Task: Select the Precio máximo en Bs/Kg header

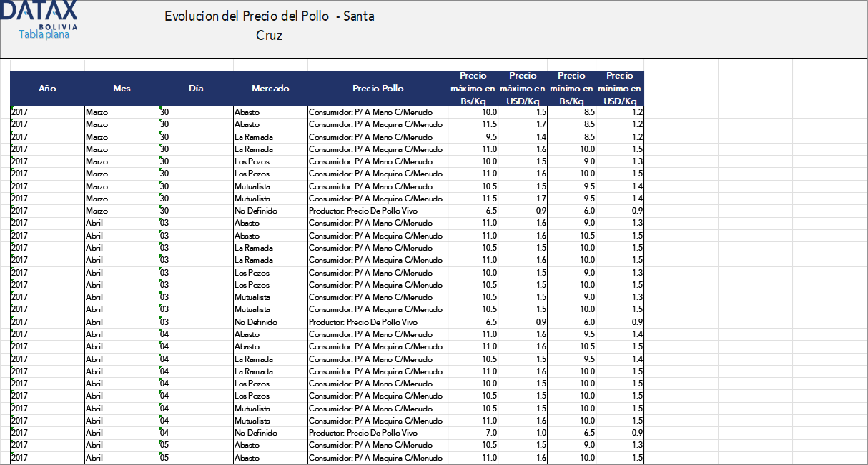Action: pyautogui.click(x=473, y=89)
